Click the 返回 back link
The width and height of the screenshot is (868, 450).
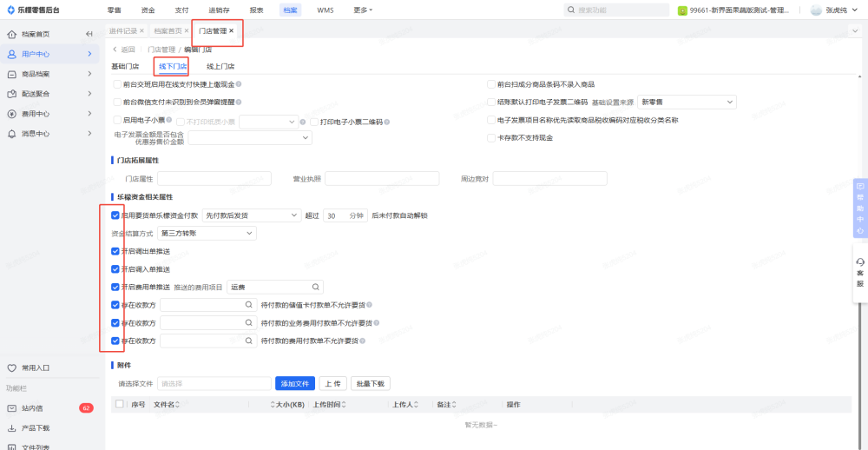(x=124, y=50)
